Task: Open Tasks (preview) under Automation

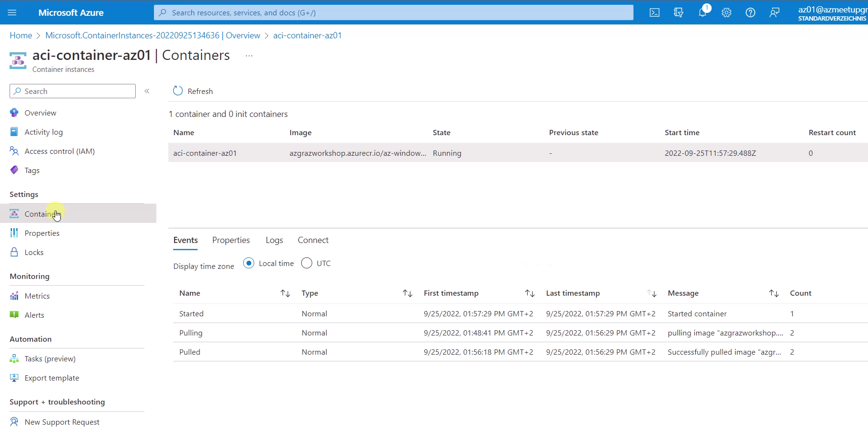Action: point(50,359)
